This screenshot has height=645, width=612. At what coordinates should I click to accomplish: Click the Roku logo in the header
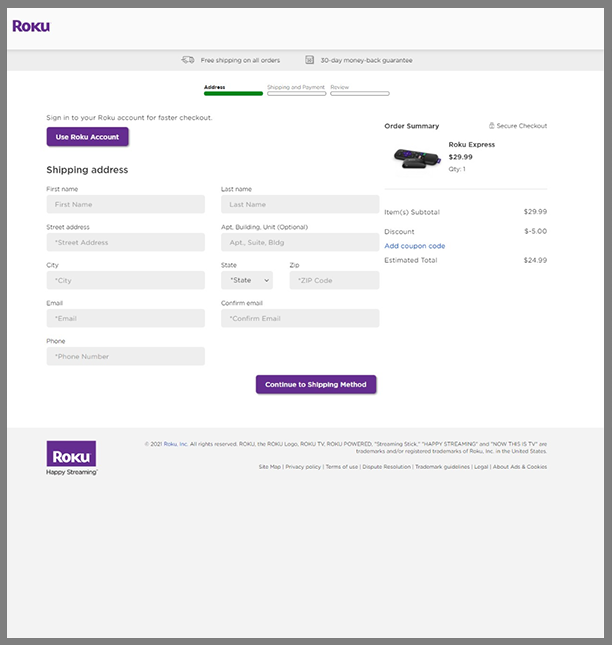click(31, 26)
